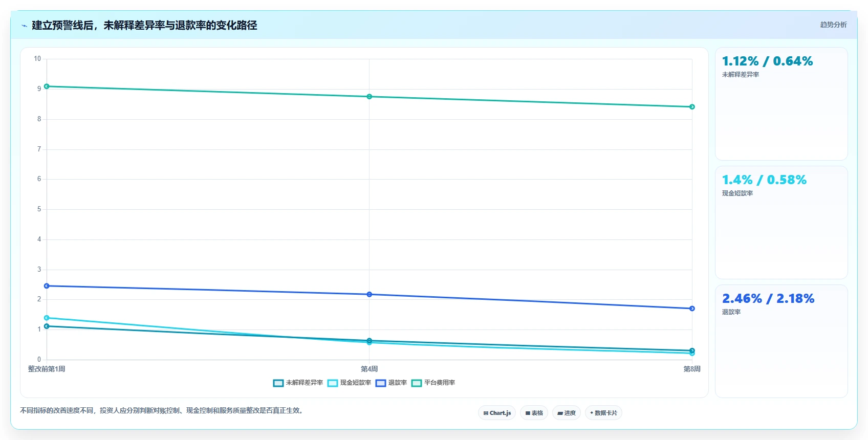Viewport: 868px width, 440px height.
Task: Click 平台费用率 data point at 整改前第1周
Action: [47, 86]
